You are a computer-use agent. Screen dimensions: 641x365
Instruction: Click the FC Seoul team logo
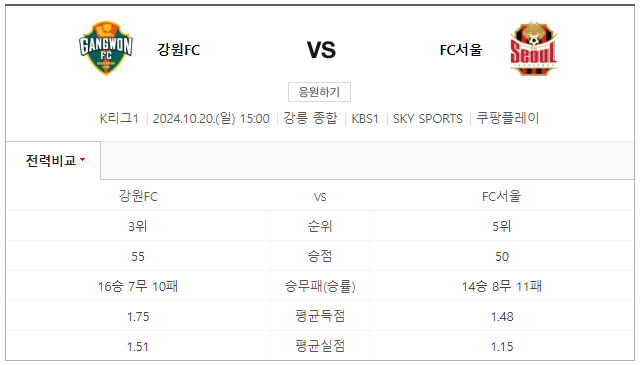[533, 49]
